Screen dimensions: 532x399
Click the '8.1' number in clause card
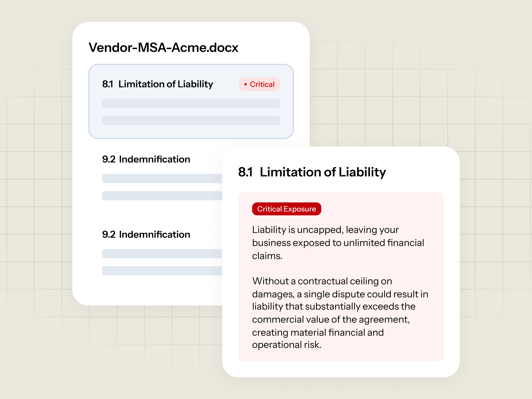point(107,84)
